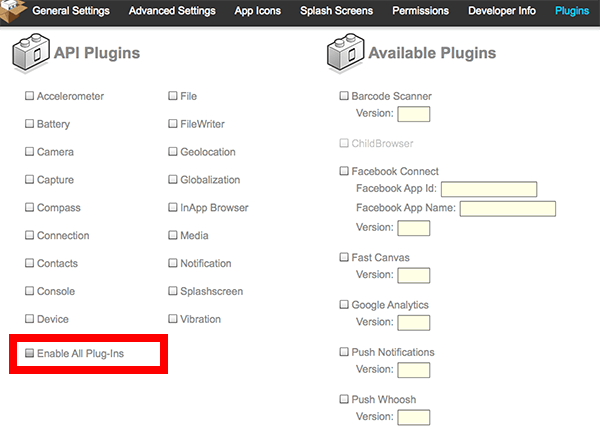Toggle the Geolocation plugin checkbox

(x=173, y=151)
